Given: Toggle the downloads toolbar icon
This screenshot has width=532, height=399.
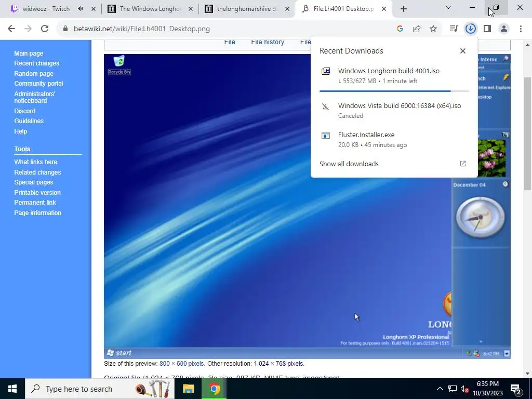Looking at the screenshot, I should coord(471,29).
